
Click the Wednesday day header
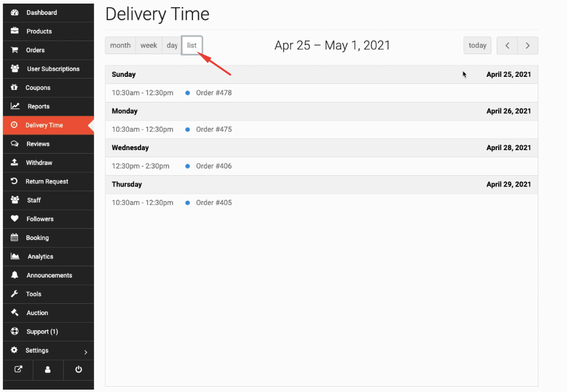[130, 148]
